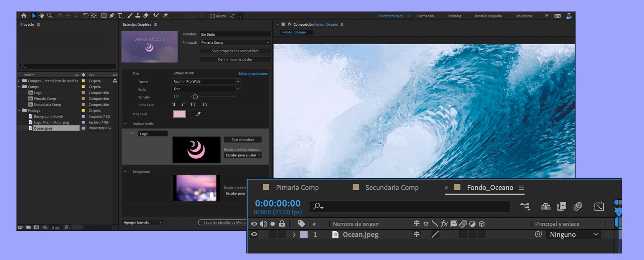
Task: Select the Roto Brush tool
Action: pyautogui.click(x=156, y=16)
